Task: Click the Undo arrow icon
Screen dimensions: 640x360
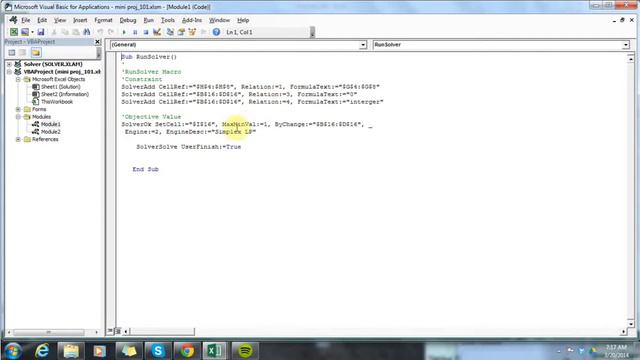Action: click(x=100, y=32)
